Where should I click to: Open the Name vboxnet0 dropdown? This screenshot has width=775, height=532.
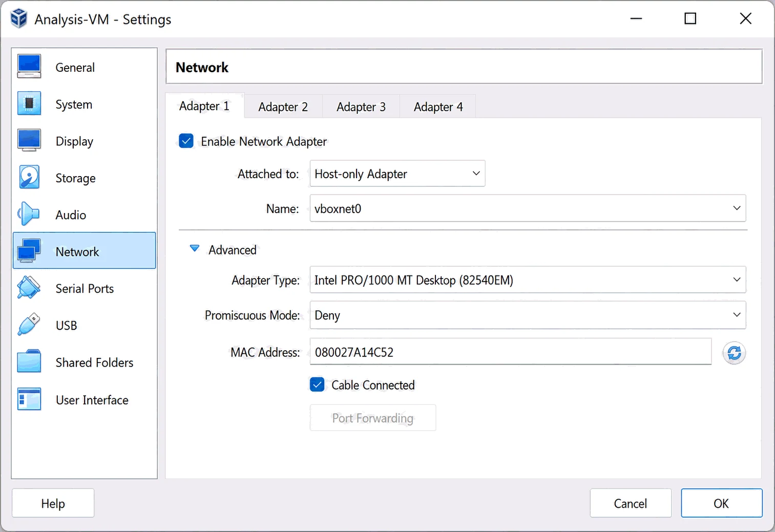(x=528, y=208)
